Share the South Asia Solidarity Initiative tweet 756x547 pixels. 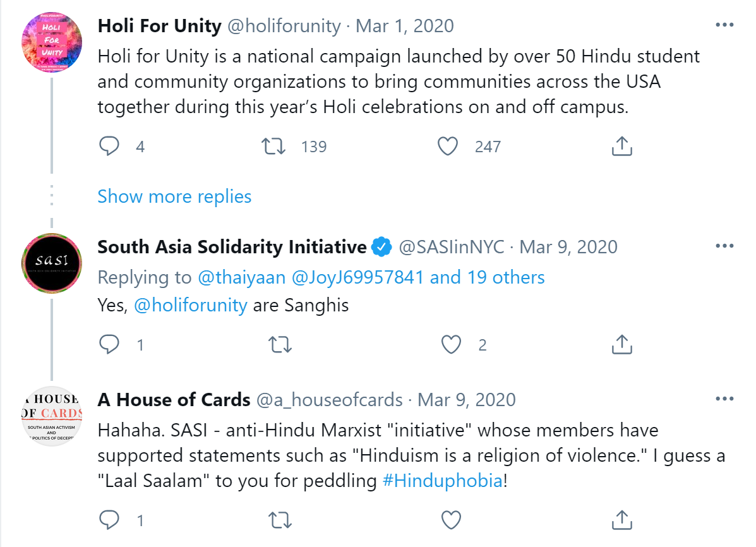(622, 344)
